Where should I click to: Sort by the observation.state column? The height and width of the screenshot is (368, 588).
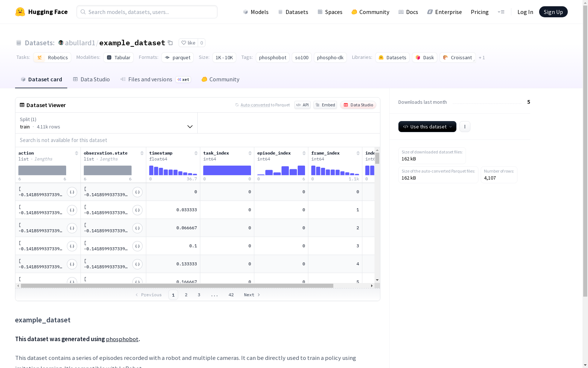click(142, 153)
